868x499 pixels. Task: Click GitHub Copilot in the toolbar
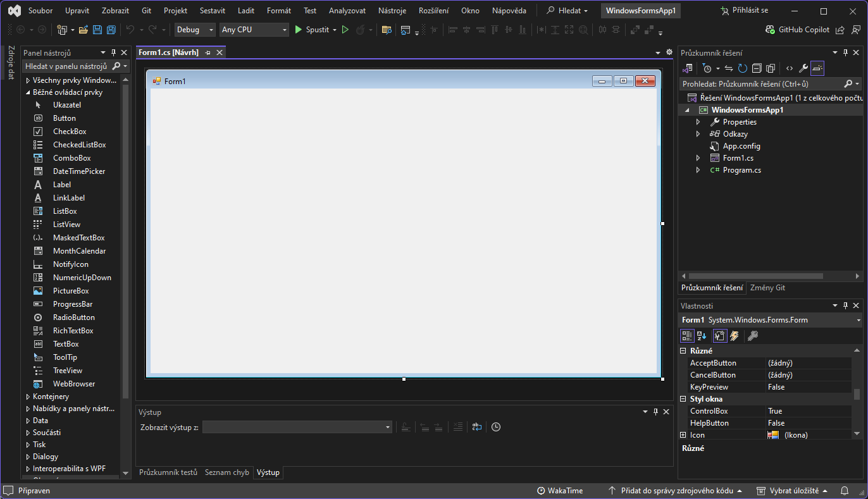point(797,30)
